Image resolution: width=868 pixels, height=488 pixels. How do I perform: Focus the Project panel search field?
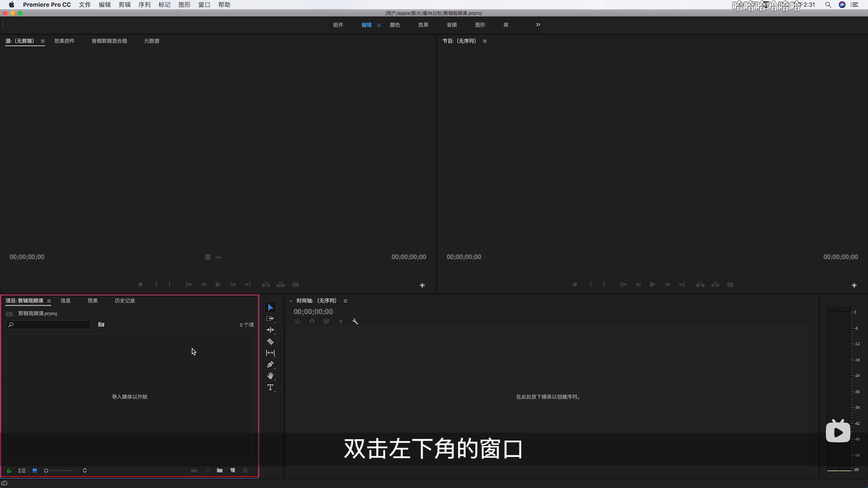click(x=48, y=324)
